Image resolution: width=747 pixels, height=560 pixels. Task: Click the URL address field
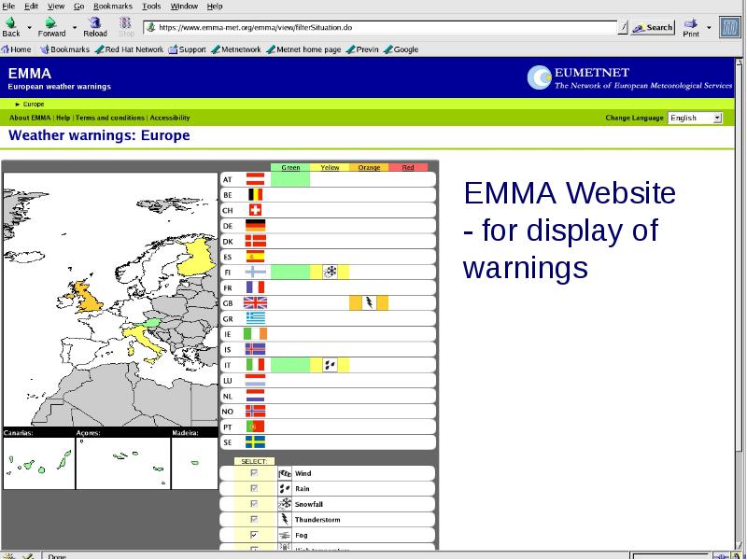(x=380, y=28)
